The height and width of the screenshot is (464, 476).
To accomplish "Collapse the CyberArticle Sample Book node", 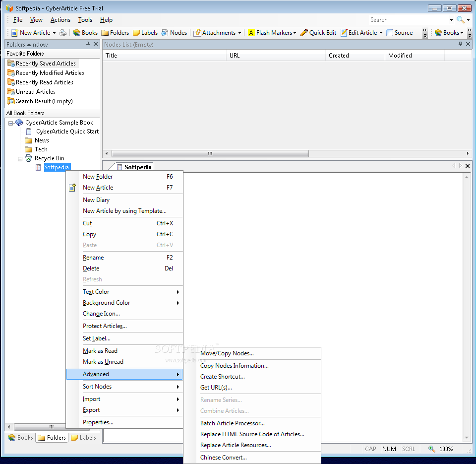I will pos(10,123).
